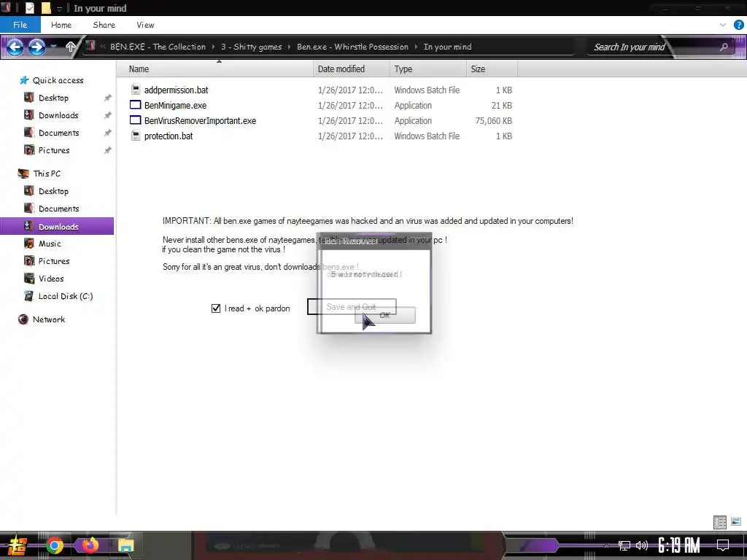Screen dimensions: 747x560
Task: Select highlighted Downloads under This PC
Action: click(x=57, y=226)
